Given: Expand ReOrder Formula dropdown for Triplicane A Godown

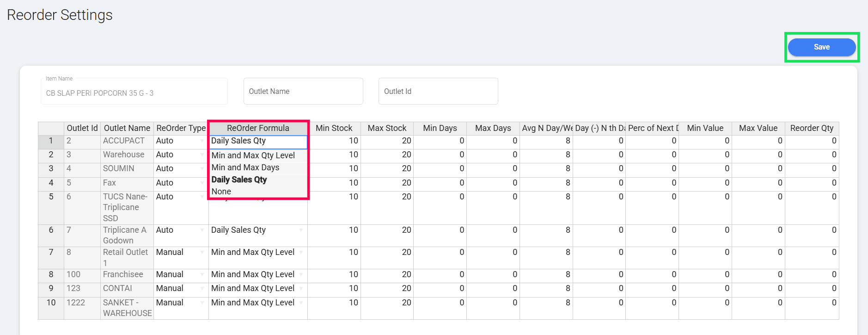Looking at the screenshot, I should pyautogui.click(x=301, y=230).
